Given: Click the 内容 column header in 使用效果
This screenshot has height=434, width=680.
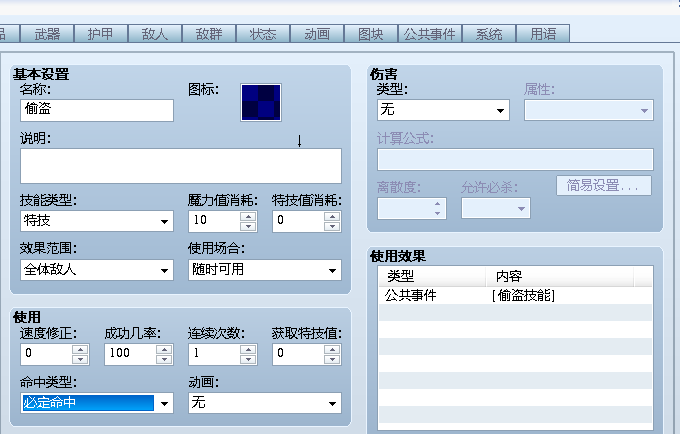Looking at the screenshot, I should (x=560, y=276).
